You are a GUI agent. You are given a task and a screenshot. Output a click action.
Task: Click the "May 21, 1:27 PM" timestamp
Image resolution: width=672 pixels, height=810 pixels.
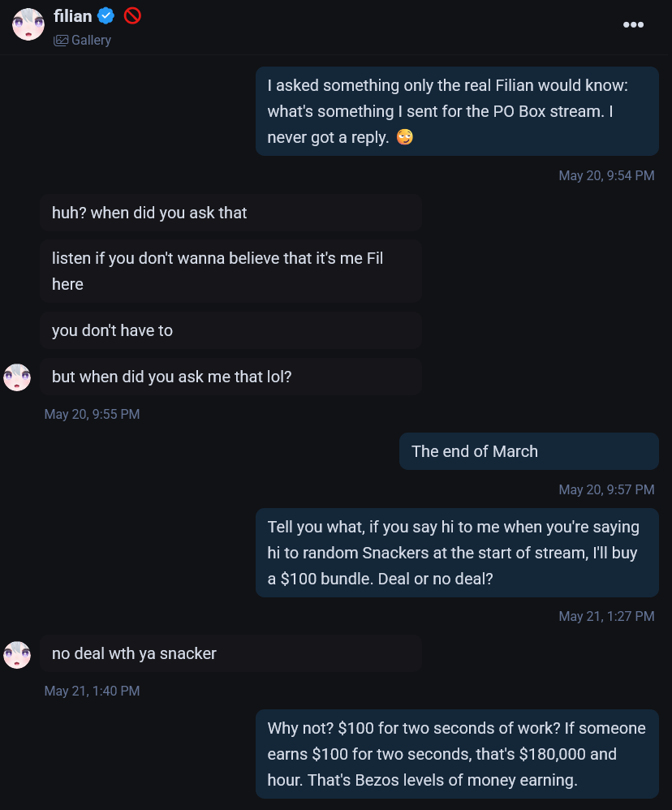606,616
